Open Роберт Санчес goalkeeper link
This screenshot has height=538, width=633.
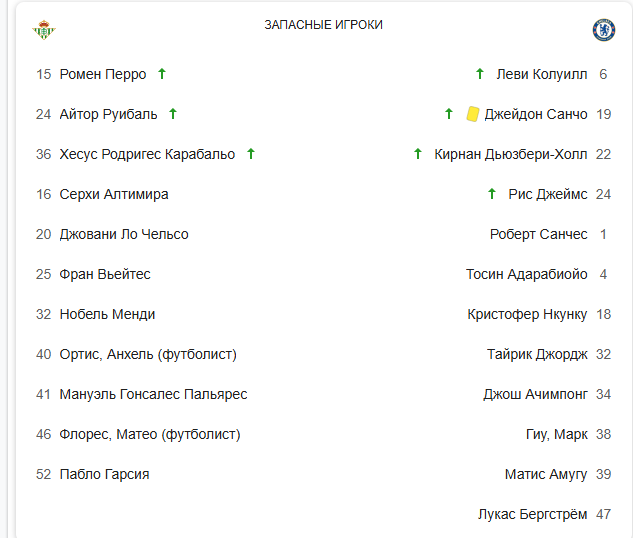pos(538,234)
